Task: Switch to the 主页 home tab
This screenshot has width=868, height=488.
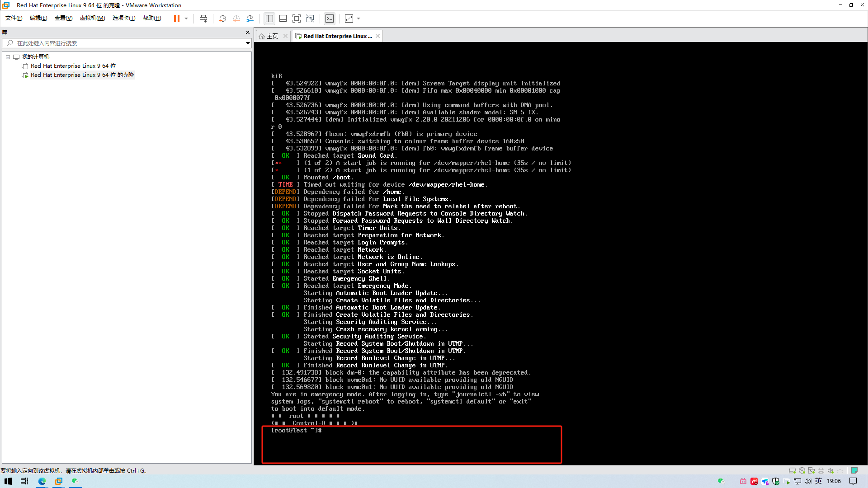Action: [272, 36]
